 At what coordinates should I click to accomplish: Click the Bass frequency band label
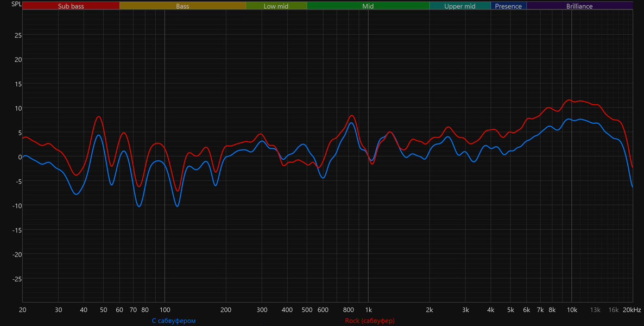[x=182, y=6]
